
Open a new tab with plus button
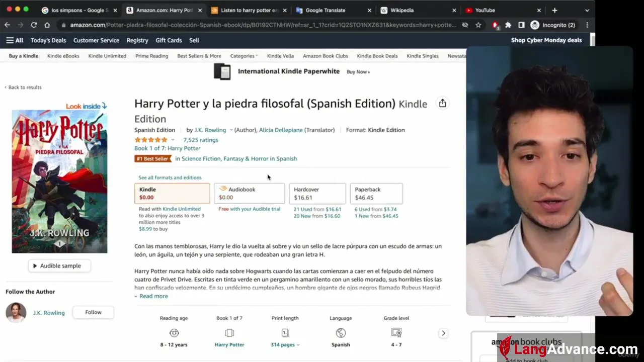[x=554, y=10]
